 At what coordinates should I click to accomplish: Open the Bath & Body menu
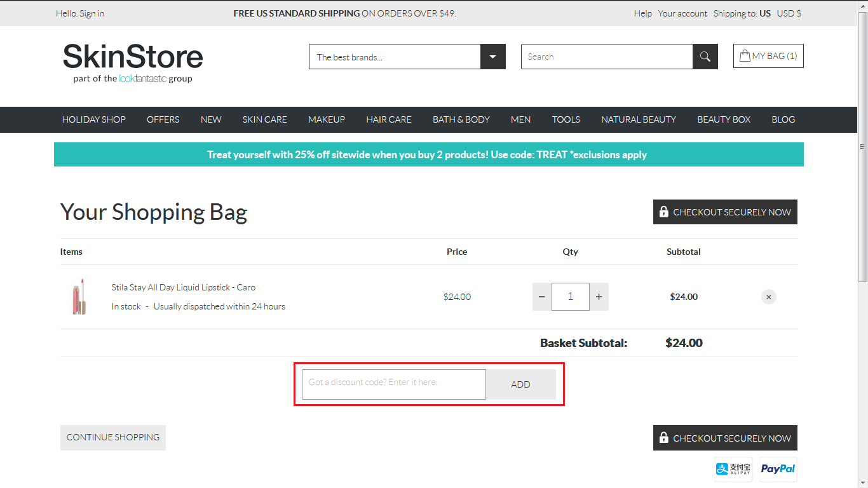pyautogui.click(x=461, y=119)
